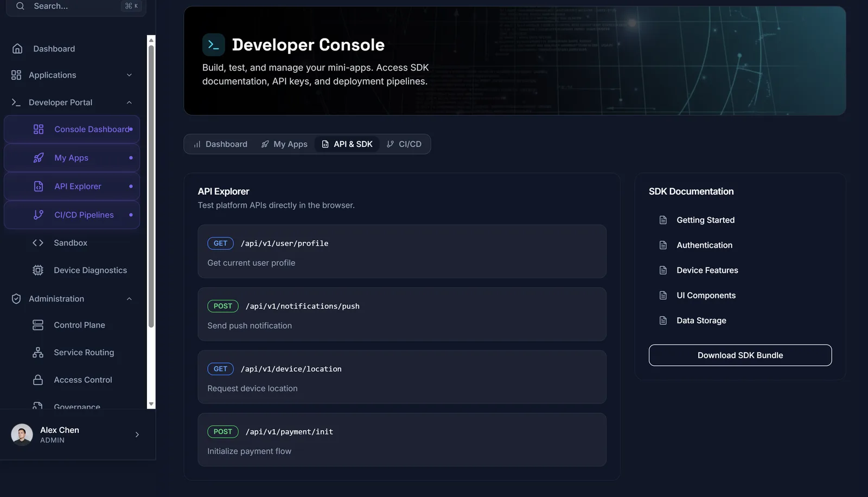Open the GET /api/v1/user/profile endpoint
Viewport: 868px width, 497px height.
[402, 252]
